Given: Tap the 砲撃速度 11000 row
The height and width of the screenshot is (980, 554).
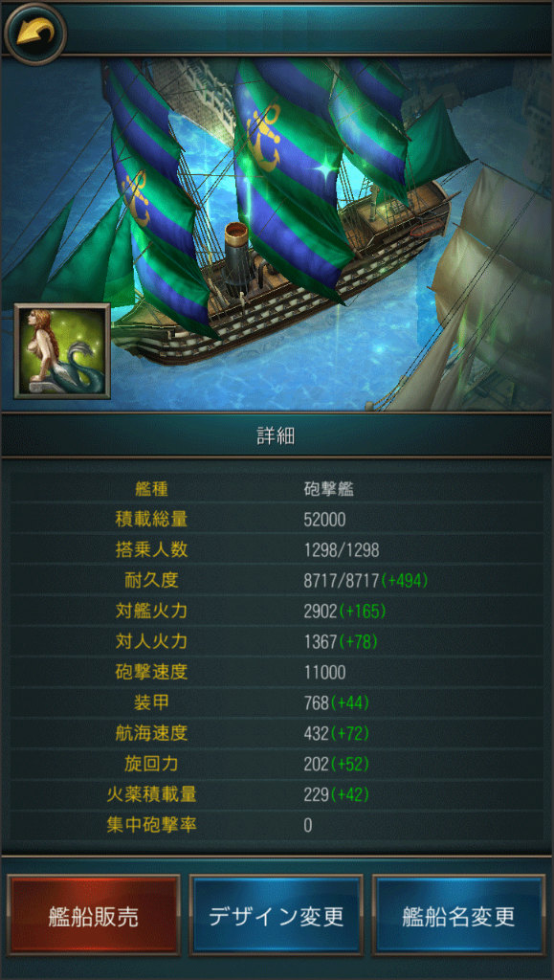Looking at the screenshot, I should coord(277,673).
